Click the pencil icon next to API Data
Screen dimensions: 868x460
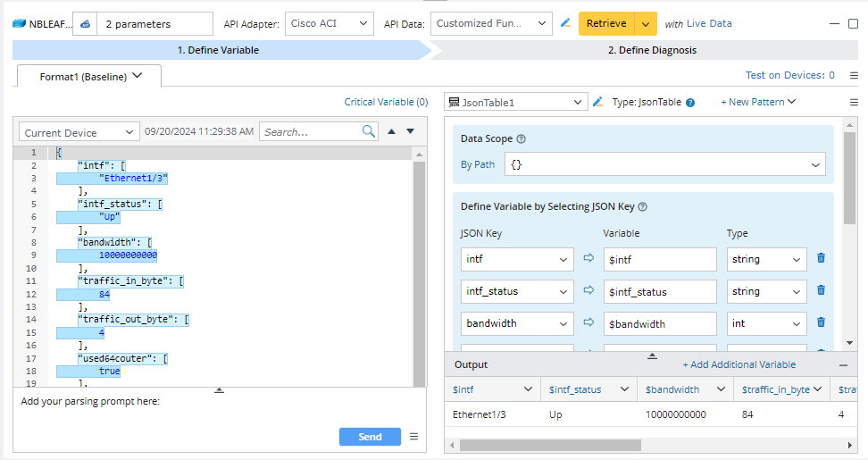click(565, 23)
